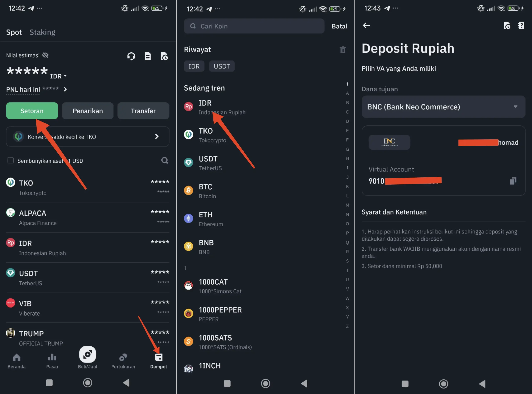Expand the BNC (Bank Neo Commerce) dropdown
Viewport: 532px width, 394px height.
(x=443, y=107)
